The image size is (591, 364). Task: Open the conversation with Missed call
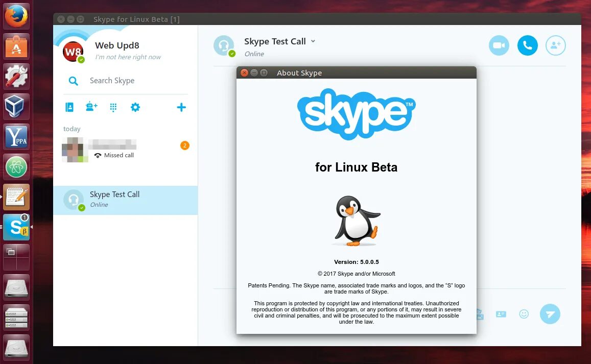pyautogui.click(x=126, y=150)
